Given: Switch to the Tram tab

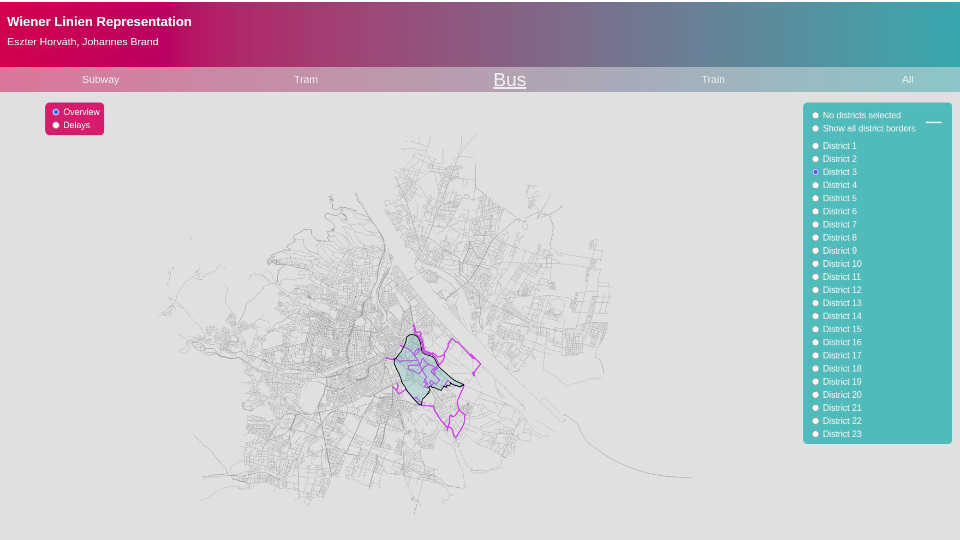Looking at the screenshot, I should click(306, 80).
